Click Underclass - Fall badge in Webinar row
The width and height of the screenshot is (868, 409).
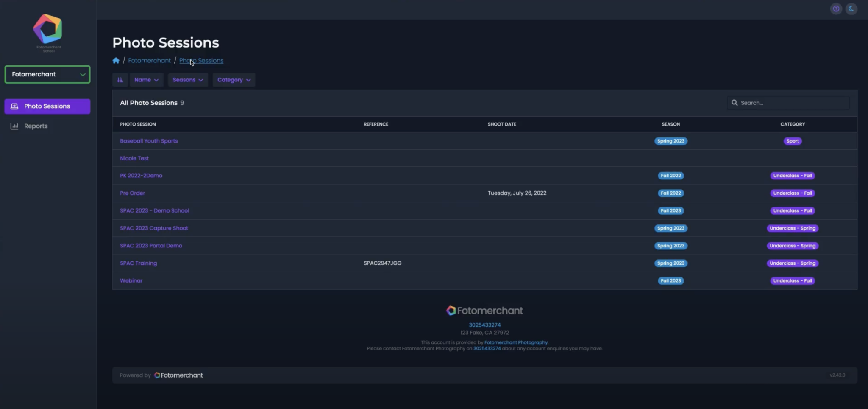(x=793, y=280)
